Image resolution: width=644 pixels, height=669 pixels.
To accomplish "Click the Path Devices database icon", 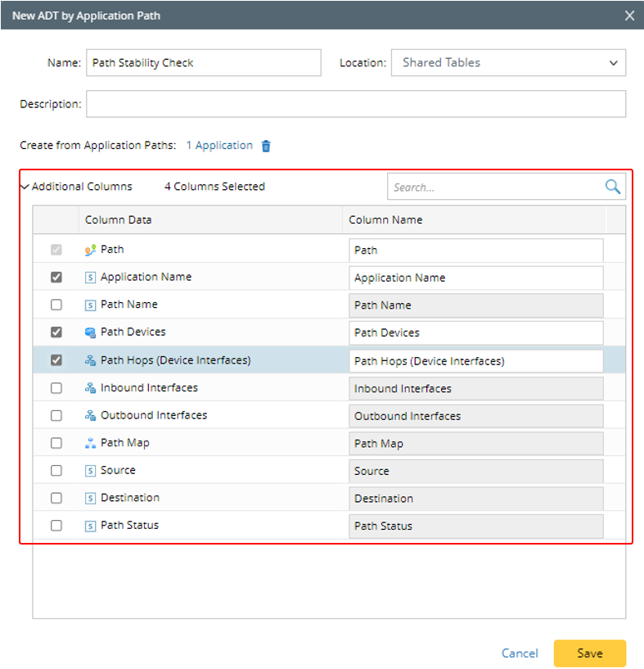I will [90, 332].
